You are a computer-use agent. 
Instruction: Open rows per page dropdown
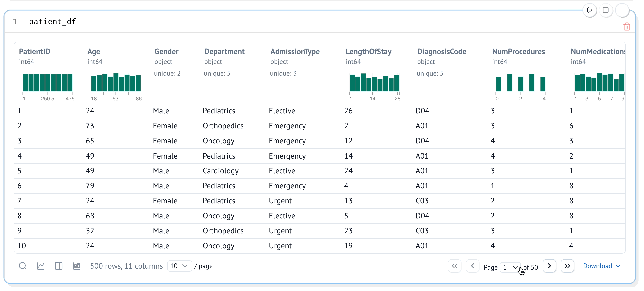179,266
